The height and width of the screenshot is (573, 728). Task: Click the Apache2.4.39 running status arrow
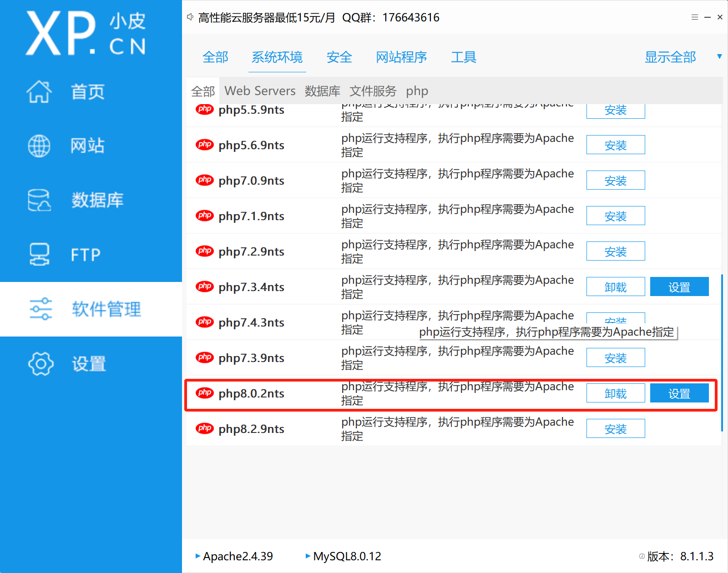pos(197,556)
